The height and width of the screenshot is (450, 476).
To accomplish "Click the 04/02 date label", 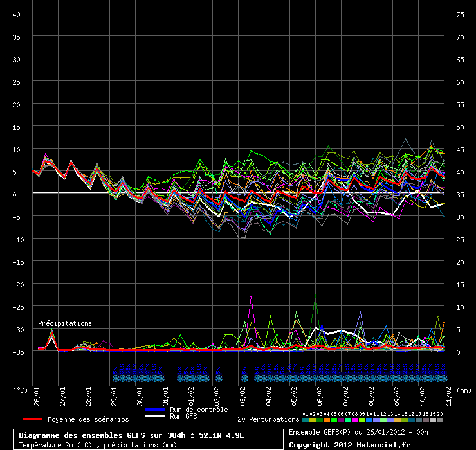I will coord(268,396).
